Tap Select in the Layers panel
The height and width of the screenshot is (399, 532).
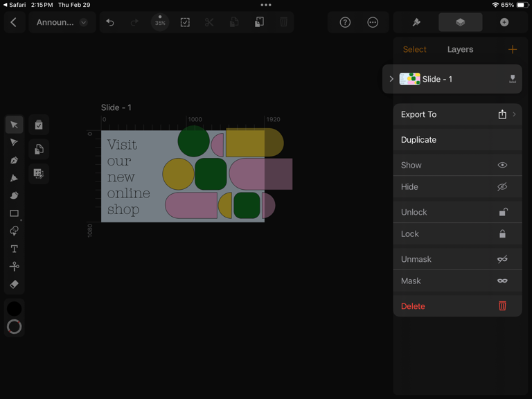click(x=414, y=50)
